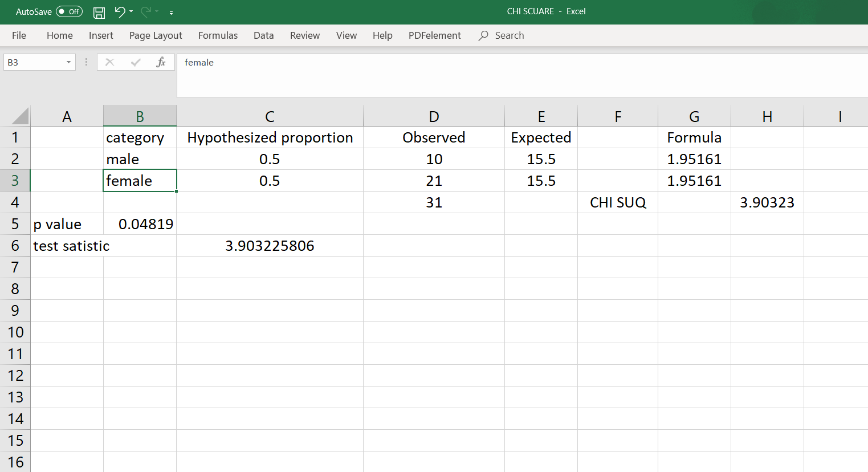The image size is (868, 472).
Task: Select row 10 header
Action: click(15, 332)
